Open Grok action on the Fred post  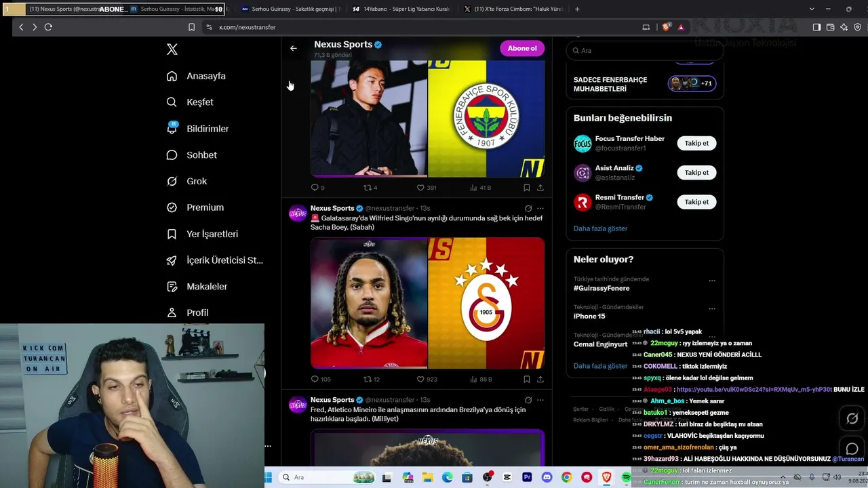(528, 400)
